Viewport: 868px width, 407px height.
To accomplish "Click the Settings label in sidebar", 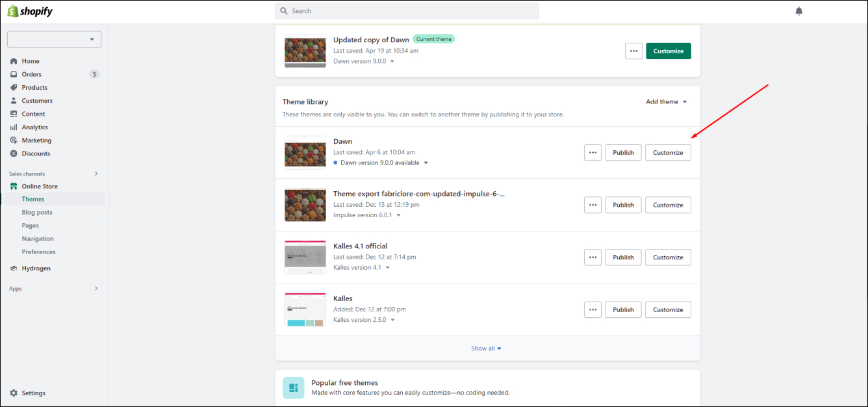I will tap(34, 393).
